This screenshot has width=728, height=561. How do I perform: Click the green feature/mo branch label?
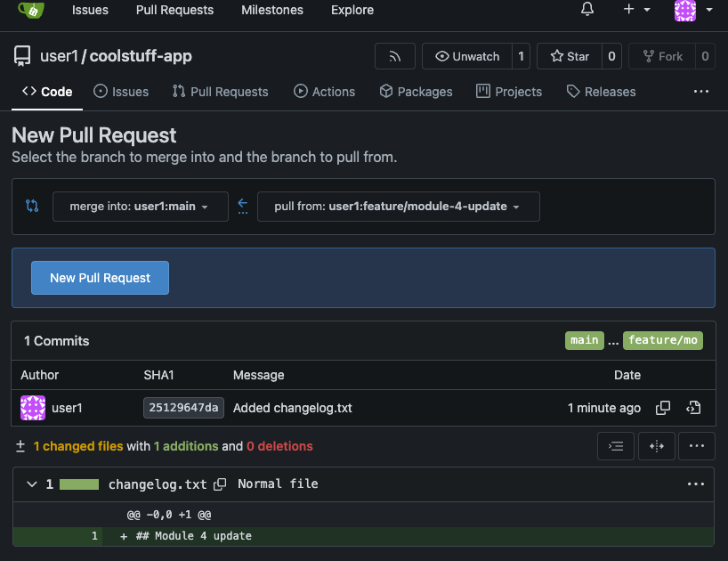tap(662, 340)
